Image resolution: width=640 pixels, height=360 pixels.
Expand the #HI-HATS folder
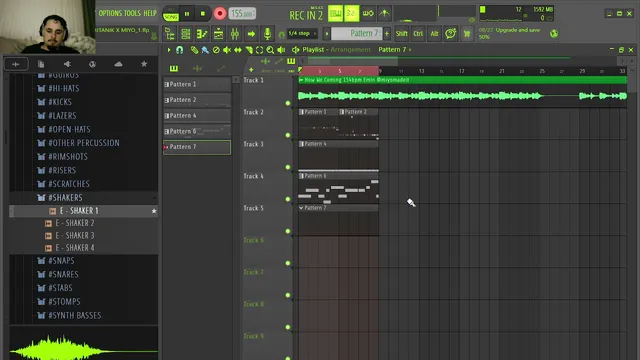(x=64, y=88)
